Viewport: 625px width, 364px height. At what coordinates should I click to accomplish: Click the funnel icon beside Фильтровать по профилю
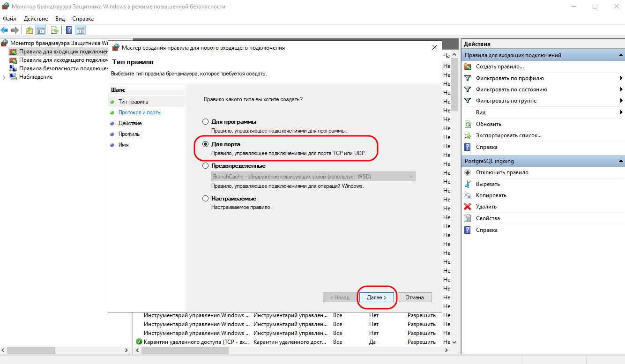(x=467, y=78)
